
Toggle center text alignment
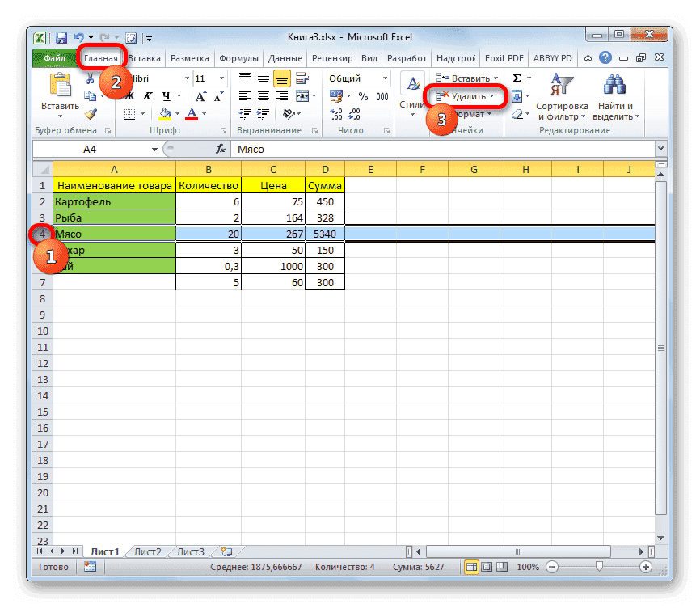coord(263,96)
